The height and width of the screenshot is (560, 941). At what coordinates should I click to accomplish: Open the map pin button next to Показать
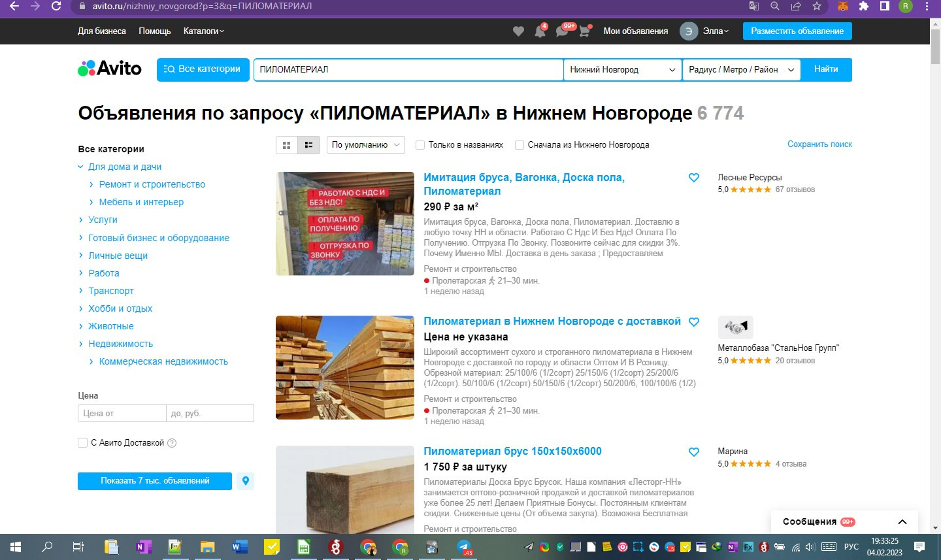(246, 481)
